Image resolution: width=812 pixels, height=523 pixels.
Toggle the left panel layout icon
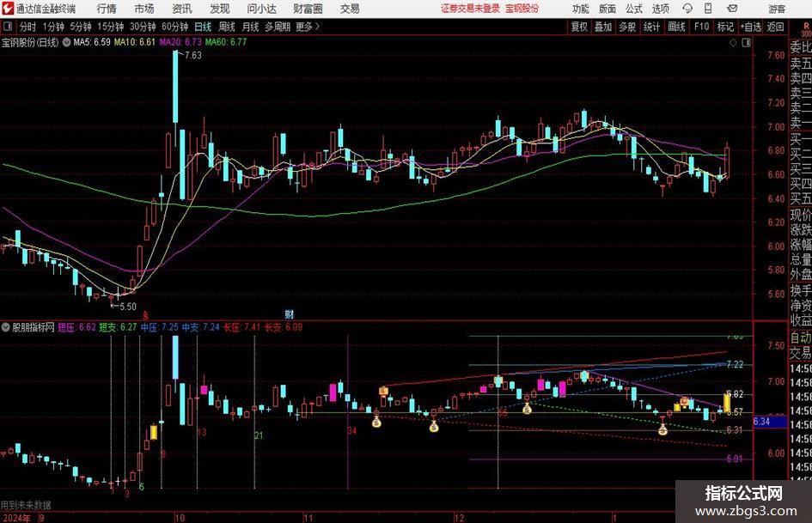tap(7, 27)
